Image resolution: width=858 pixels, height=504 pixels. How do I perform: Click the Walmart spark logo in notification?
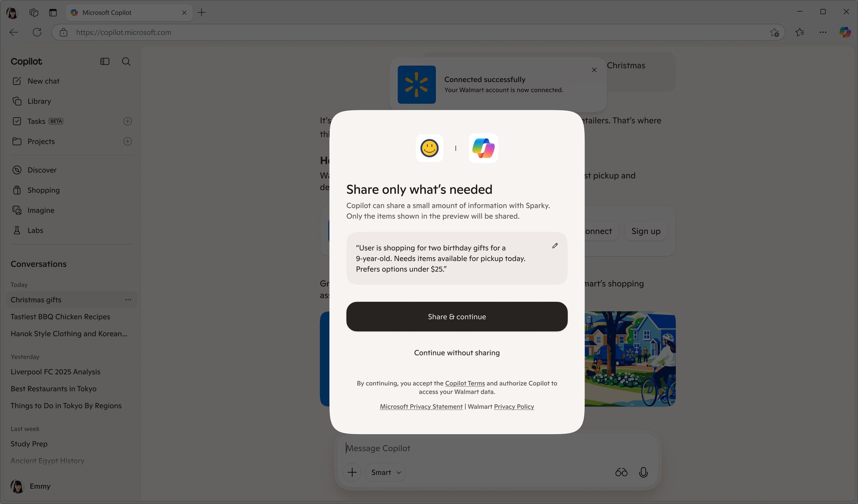point(416,85)
